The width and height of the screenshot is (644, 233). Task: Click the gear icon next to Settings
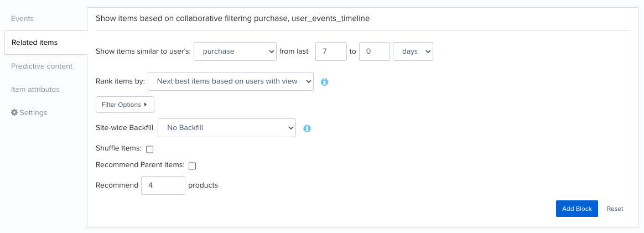(x=14, y=112)
